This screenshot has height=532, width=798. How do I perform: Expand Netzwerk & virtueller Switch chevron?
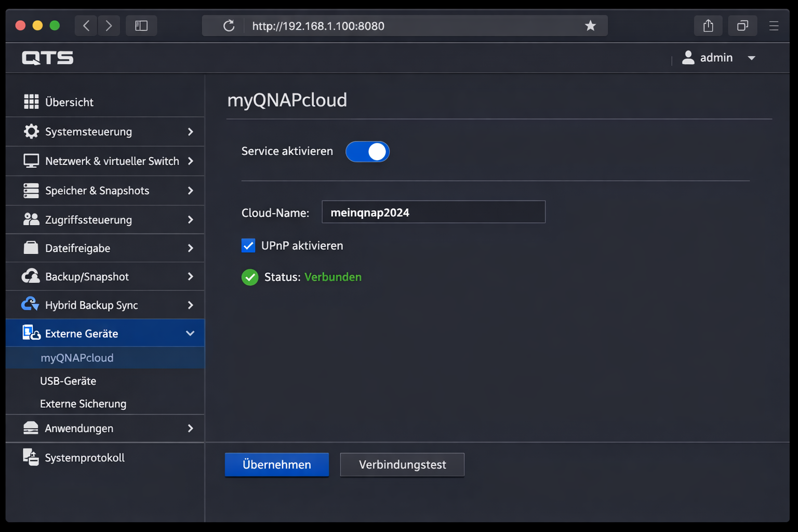pyautogui.click(x=191, y=161)
